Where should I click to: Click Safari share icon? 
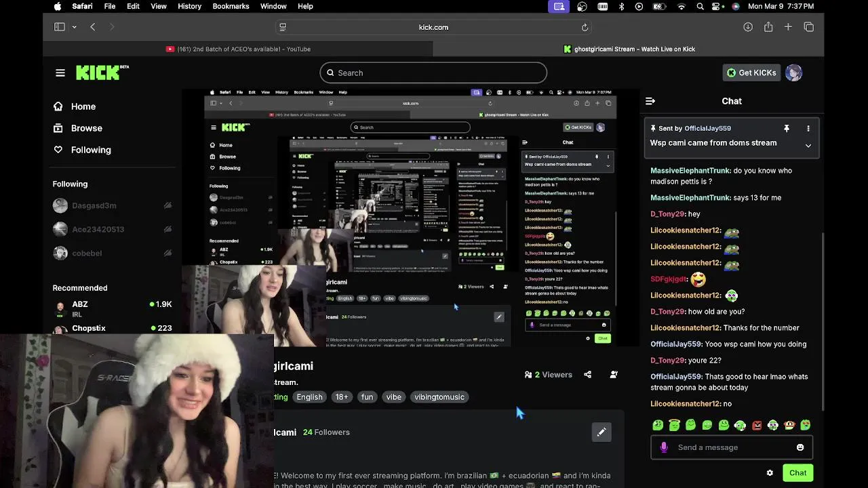pyautogui.click(x=768, y=27)
